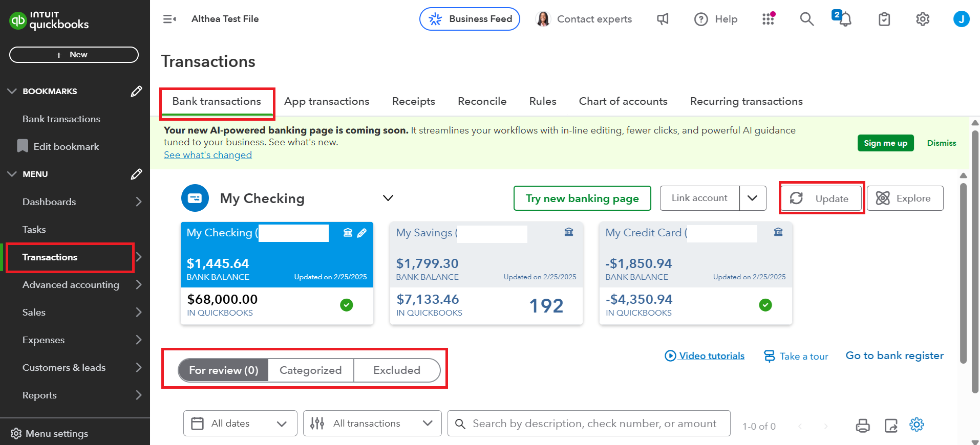Select the For review (0) segment
Screen dimensions: 980x445
223,370
